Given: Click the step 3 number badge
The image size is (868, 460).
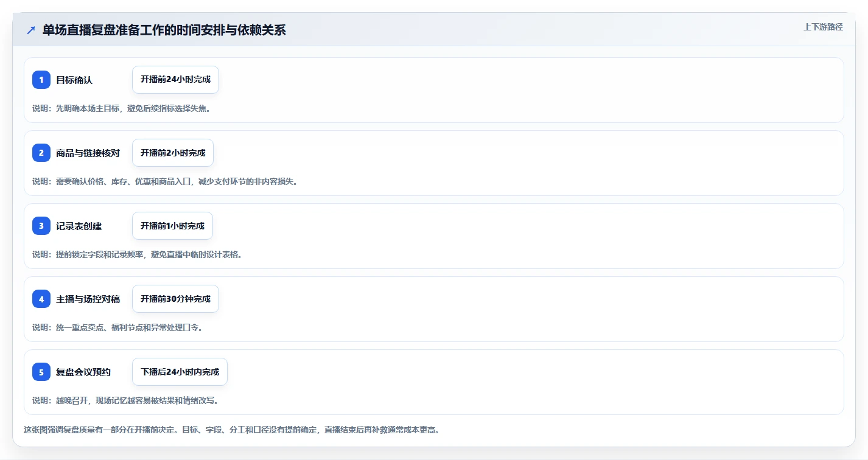Looking at the screenshot, I should click(x=41, y=226).
